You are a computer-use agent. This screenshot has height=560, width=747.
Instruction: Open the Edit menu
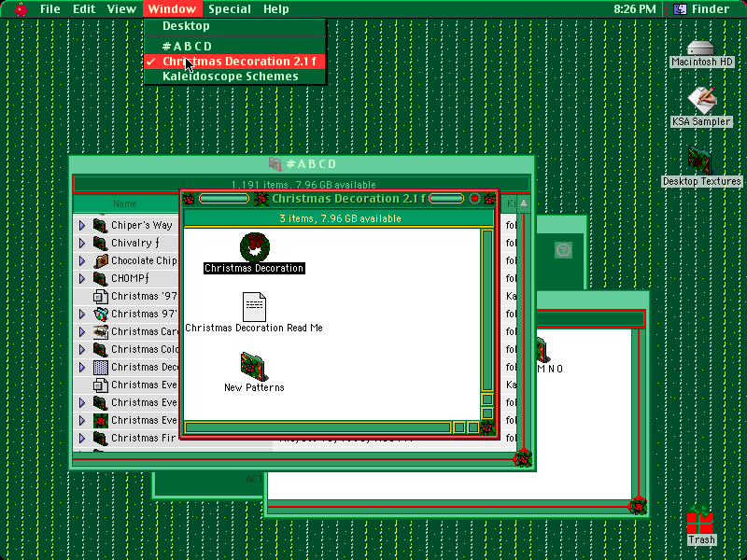[84, 8]
